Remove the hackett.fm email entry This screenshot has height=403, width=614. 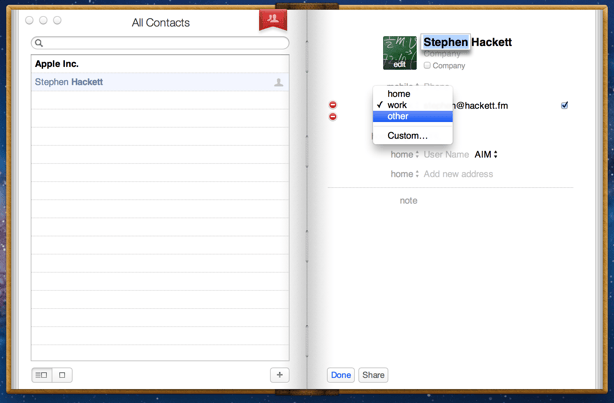click(332, 105)
